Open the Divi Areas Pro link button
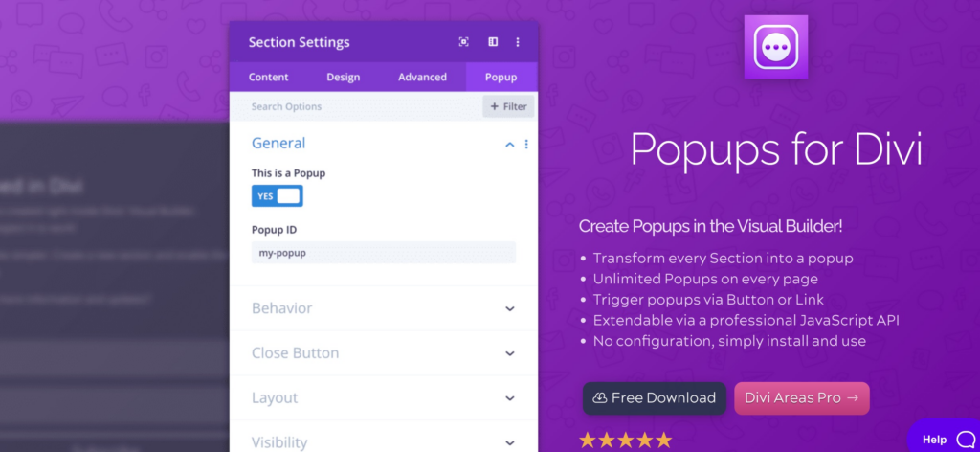 pos(802,398)
